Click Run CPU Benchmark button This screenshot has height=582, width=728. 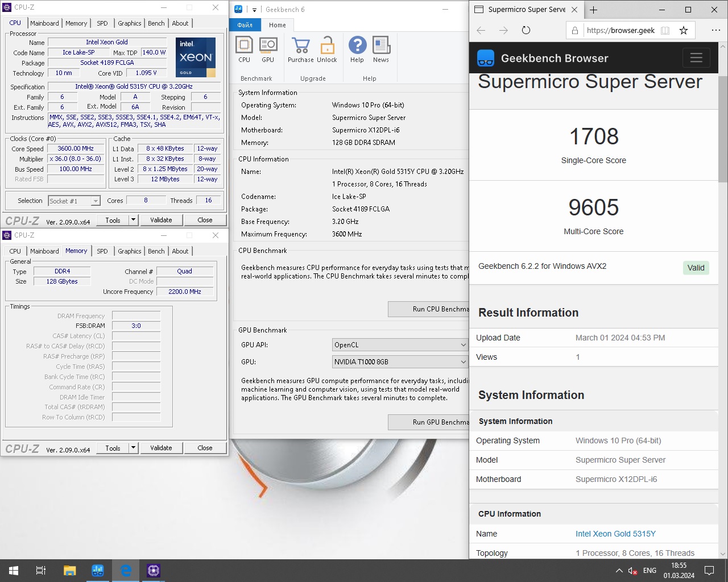(429, 309)
